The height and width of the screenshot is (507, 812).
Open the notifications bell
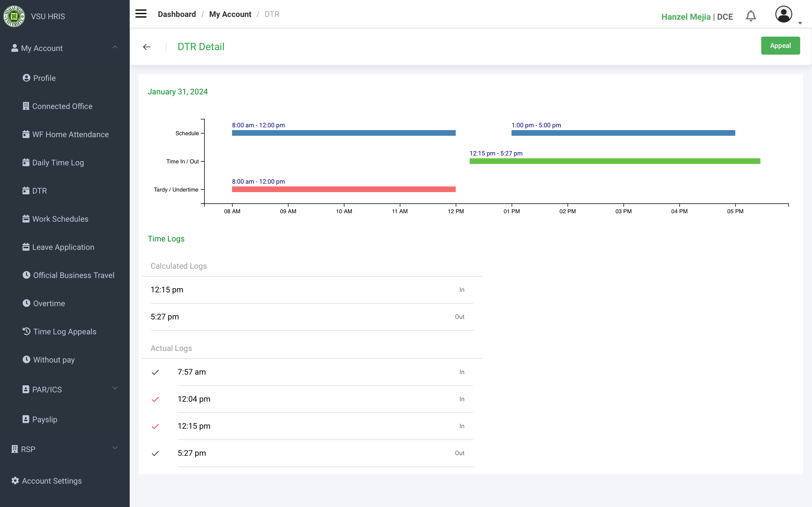(751, 16)
